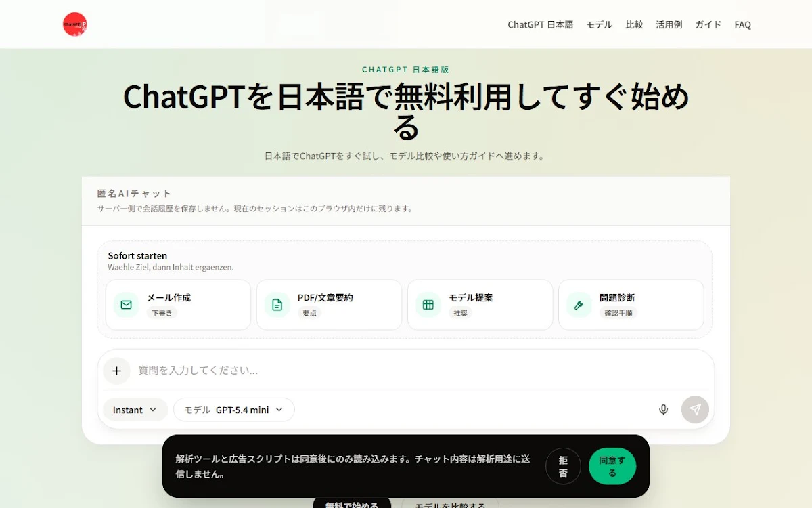Select the メール作成 quick-start card title

(168, 297)
